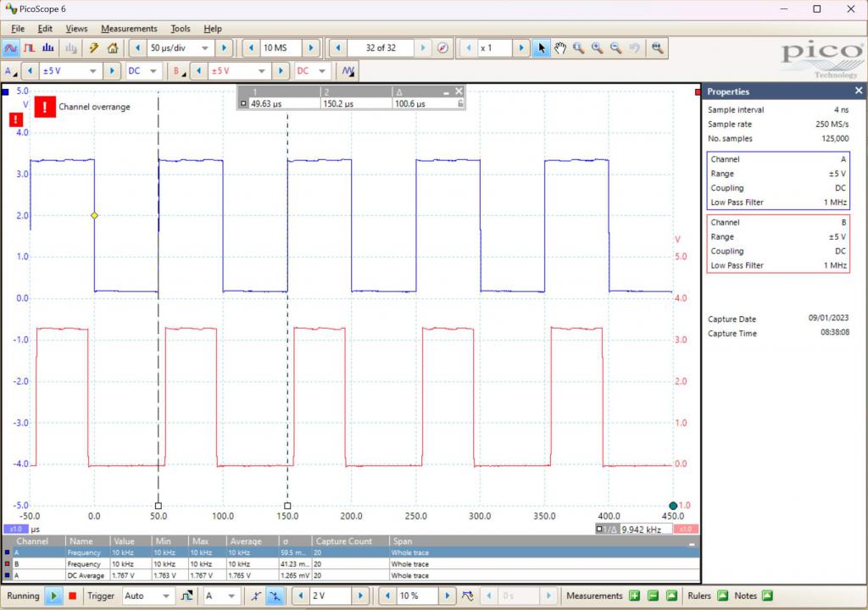
Task: Click the red stop capture button
Action: (73, 596)
